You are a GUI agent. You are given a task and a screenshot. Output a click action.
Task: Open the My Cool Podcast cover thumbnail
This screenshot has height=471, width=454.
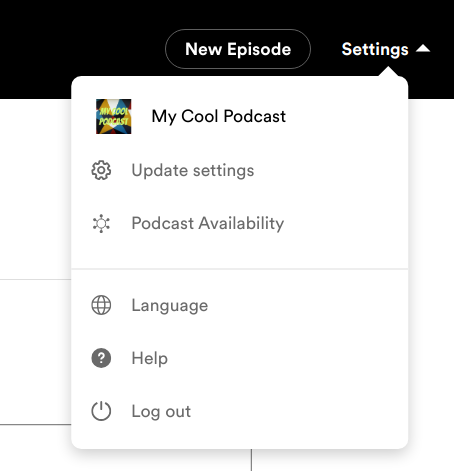pyautogui.click(x=114, y=116)
